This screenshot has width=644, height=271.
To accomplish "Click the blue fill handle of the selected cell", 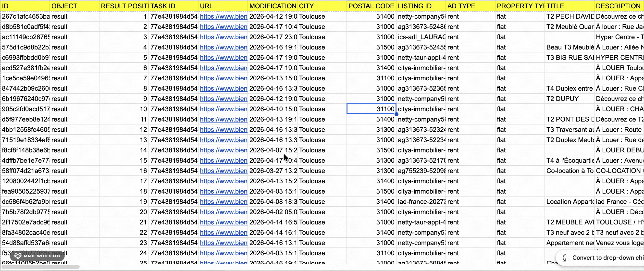I will pyautogui.click(x=396, y=114).
